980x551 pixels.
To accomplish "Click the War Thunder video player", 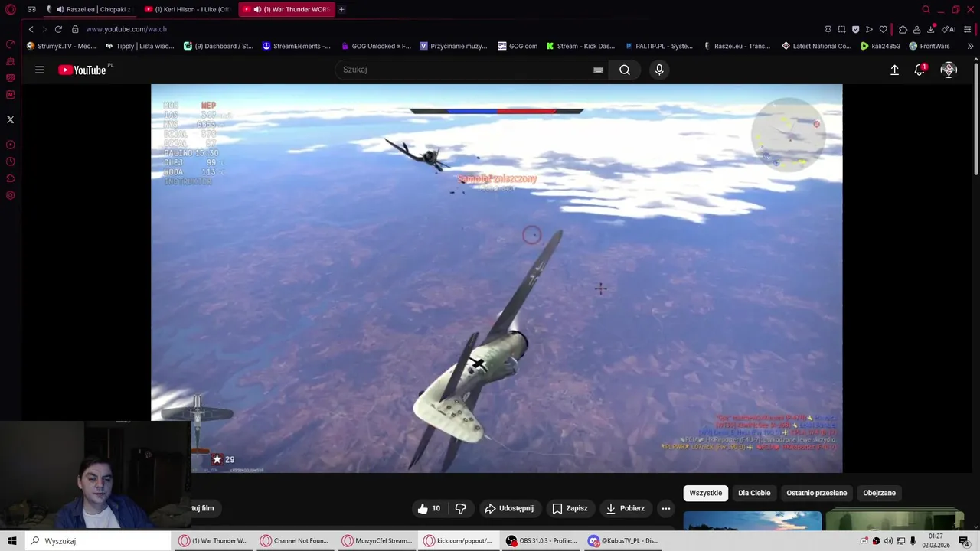I will point(497,279).
